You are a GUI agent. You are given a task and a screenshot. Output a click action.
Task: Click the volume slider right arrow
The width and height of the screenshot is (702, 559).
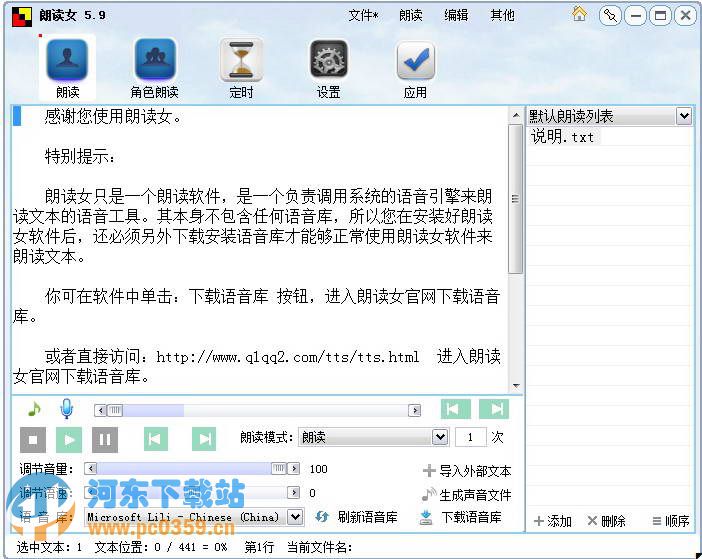[294, 469]
